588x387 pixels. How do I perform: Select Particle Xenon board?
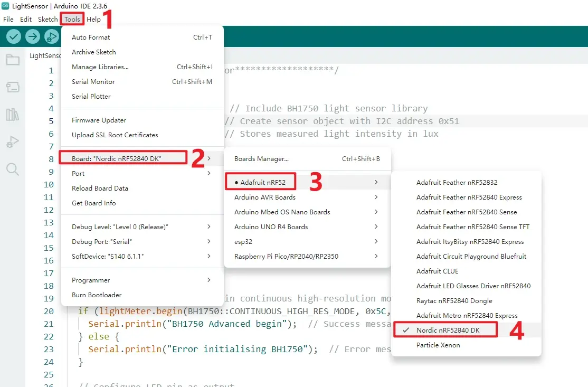(466, 345)
